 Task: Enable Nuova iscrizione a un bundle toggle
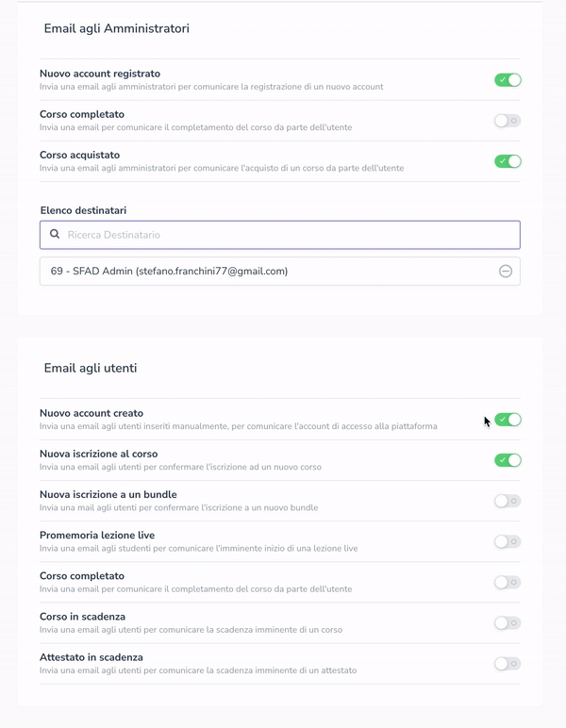pos(508,501)
